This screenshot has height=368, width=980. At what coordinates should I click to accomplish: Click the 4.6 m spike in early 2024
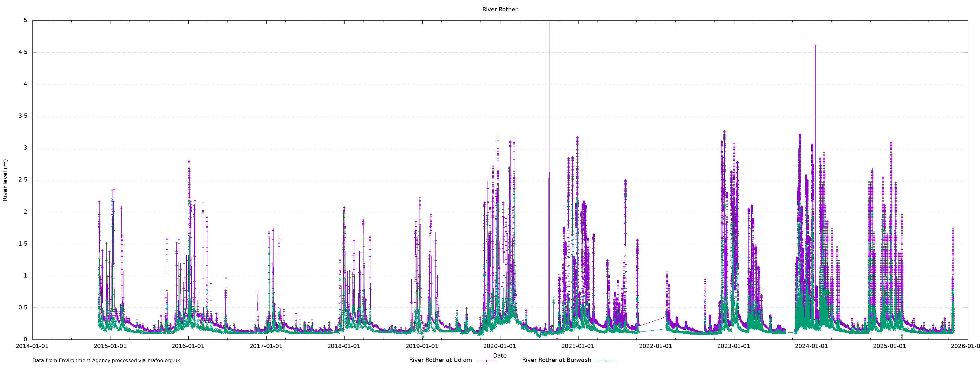click(815, 47)
